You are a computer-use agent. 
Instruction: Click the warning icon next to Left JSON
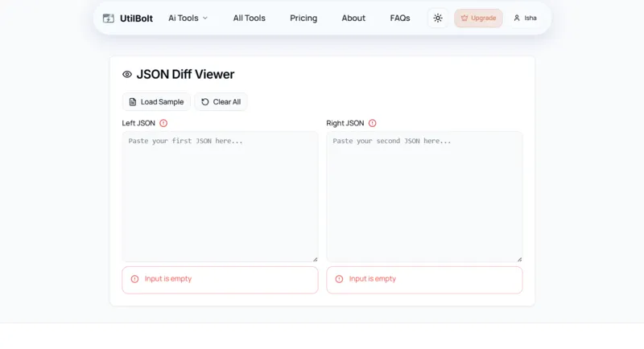163,123
